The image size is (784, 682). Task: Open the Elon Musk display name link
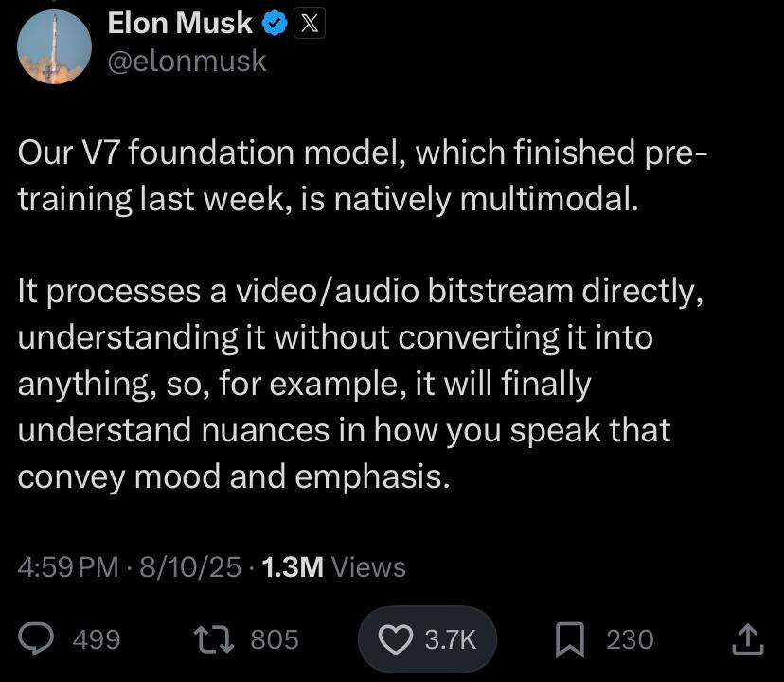coord(180,23)
